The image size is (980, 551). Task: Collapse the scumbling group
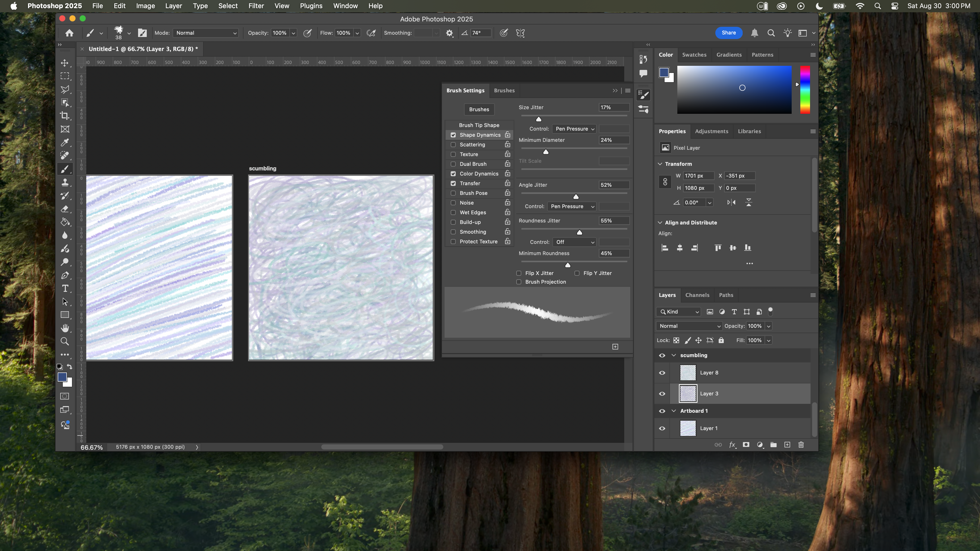click(x=674, y=355)
